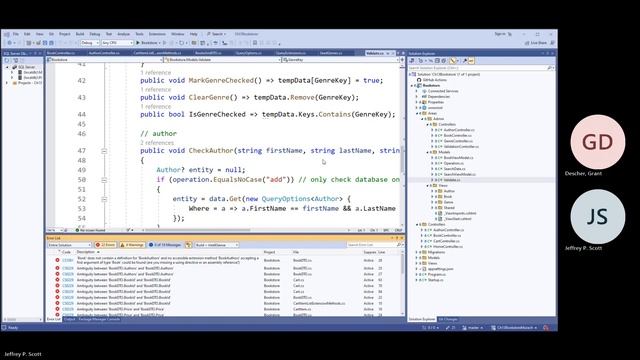Expand the Connected Services node
Viewport: 640px width, 360px height.
tap(417, 91)
